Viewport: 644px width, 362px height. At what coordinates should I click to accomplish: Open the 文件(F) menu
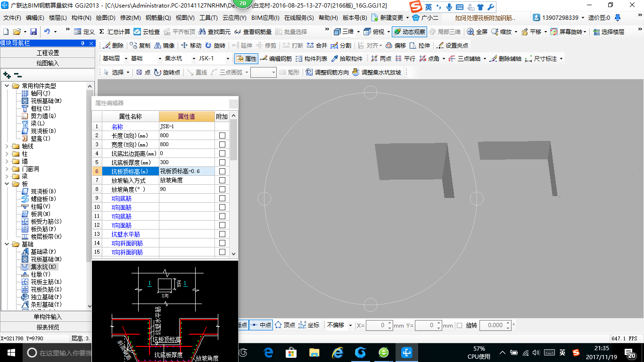(12, 18)
